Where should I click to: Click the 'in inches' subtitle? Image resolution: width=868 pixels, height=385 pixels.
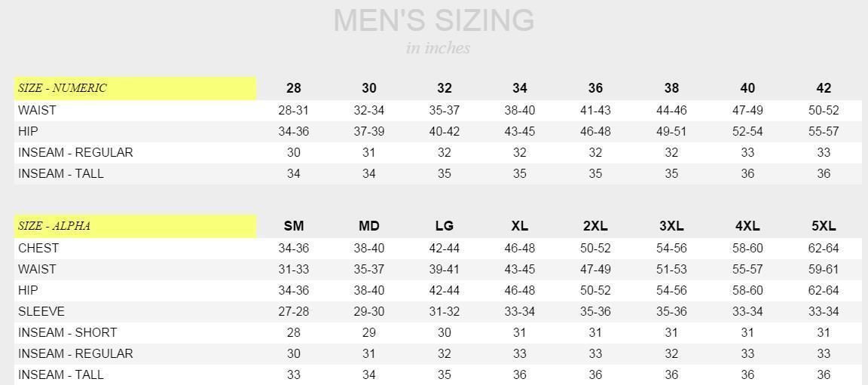438,48
